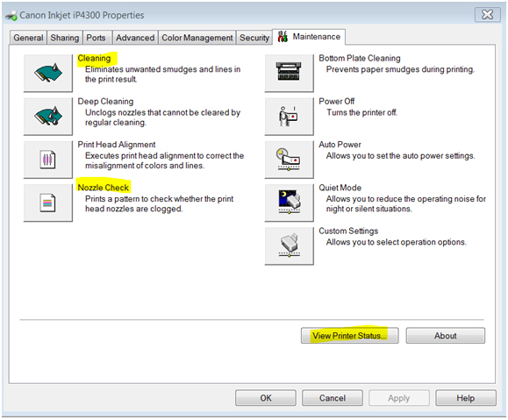Open the About dialog button
Viewport: 508px width, 420px height.
(x=446, y=336)
